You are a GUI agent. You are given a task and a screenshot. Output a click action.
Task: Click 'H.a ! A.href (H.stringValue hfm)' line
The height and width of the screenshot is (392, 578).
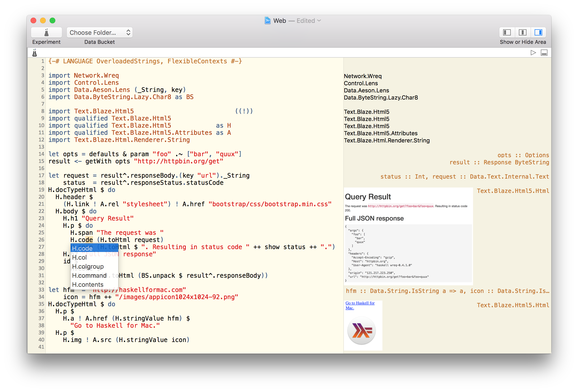tap(126, 318)
